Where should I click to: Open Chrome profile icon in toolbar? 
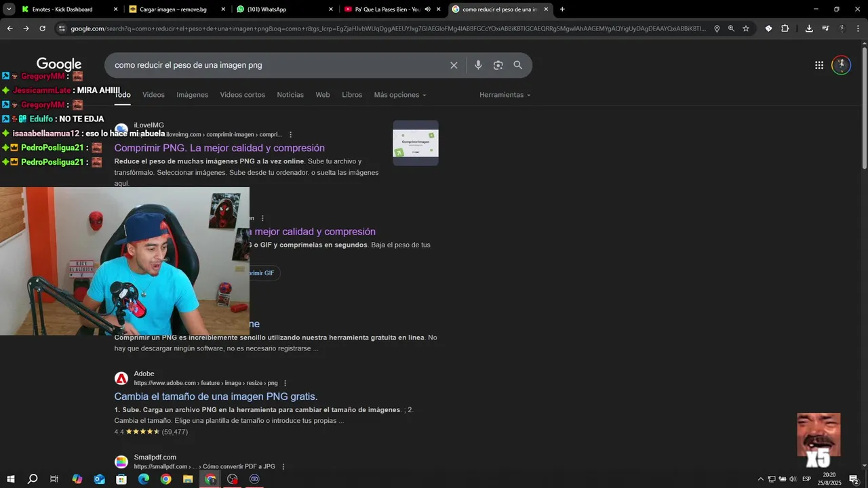[842, 28]
